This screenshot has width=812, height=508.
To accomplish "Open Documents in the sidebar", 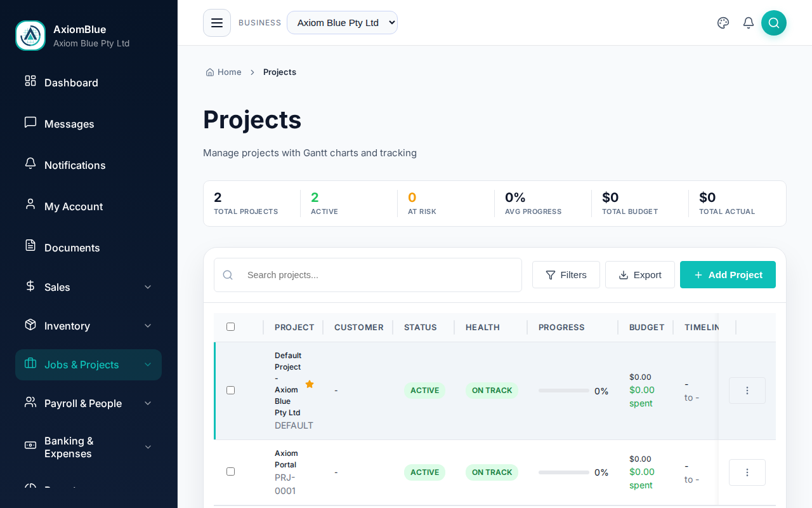I will click(x=88, y=248).
